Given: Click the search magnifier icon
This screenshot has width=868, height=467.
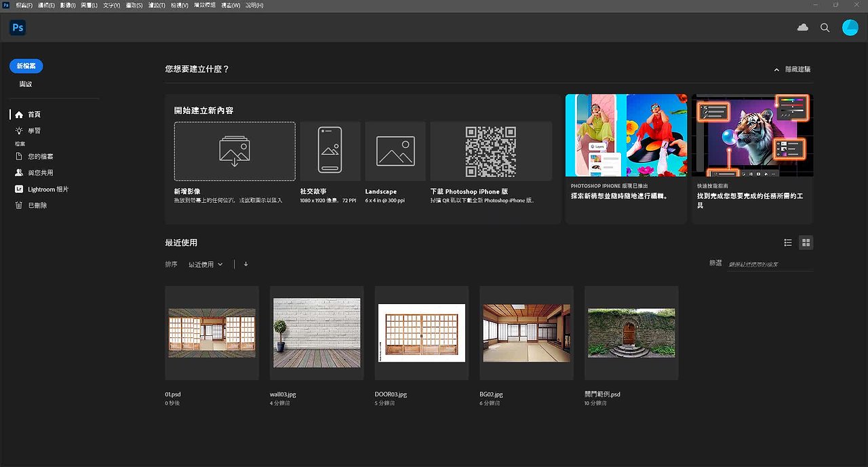Looking at the screenshot, I should tap(825, 27).
